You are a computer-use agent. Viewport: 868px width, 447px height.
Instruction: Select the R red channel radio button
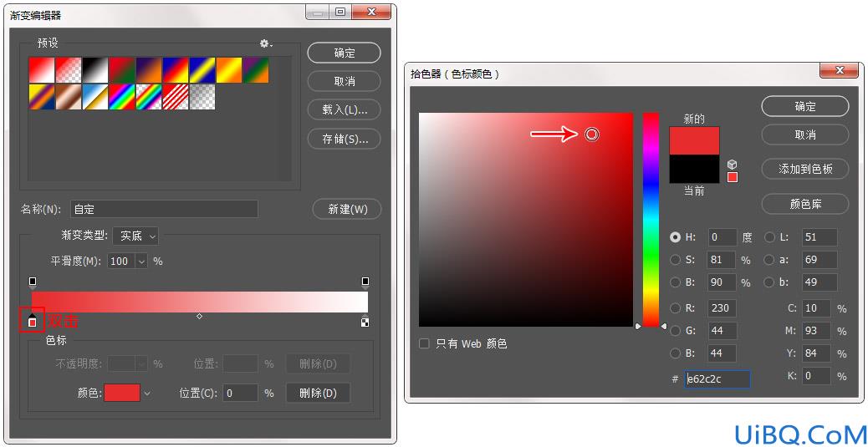676,308
